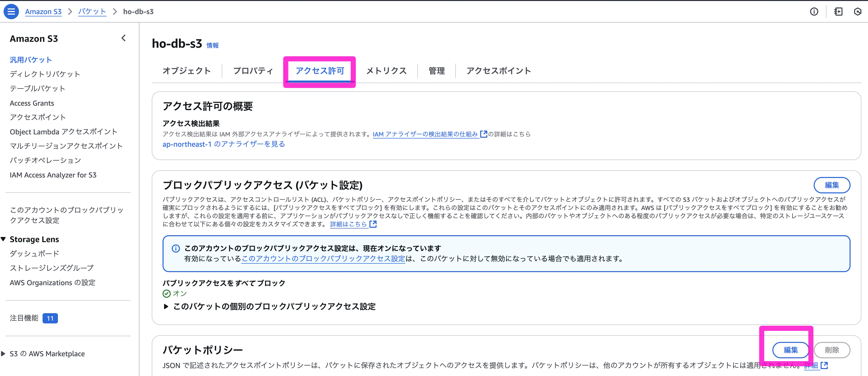This screenshot has height=376, width=868.
Task: Open 詳細はこちら link in block public access
Action: 353,224
